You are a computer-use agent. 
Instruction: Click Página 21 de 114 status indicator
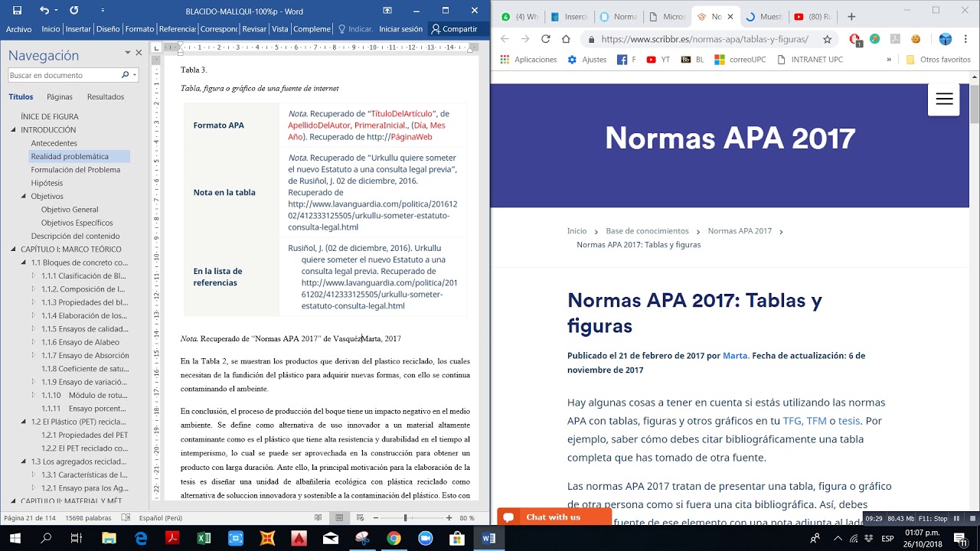(30, 518)
